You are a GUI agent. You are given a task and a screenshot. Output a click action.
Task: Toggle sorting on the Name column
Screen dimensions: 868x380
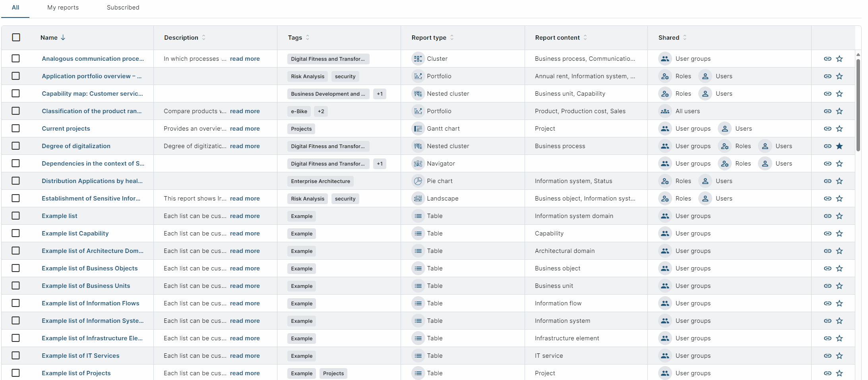click(x=52, y=37)
